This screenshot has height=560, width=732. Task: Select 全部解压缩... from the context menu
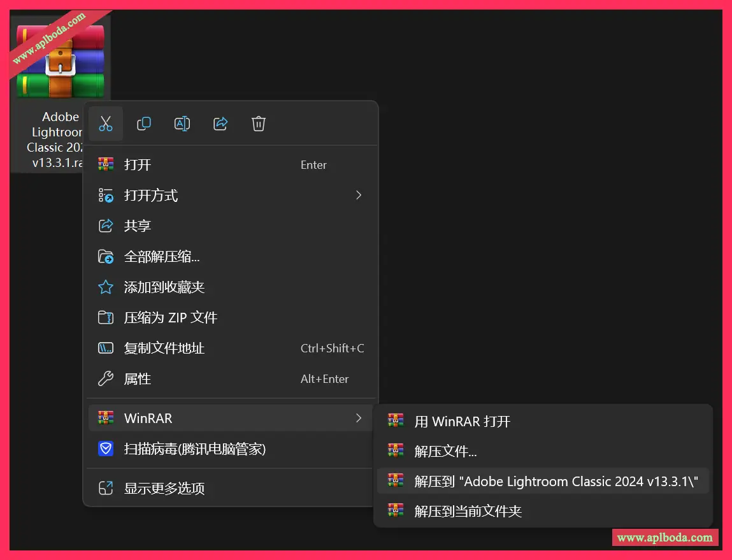162,257
